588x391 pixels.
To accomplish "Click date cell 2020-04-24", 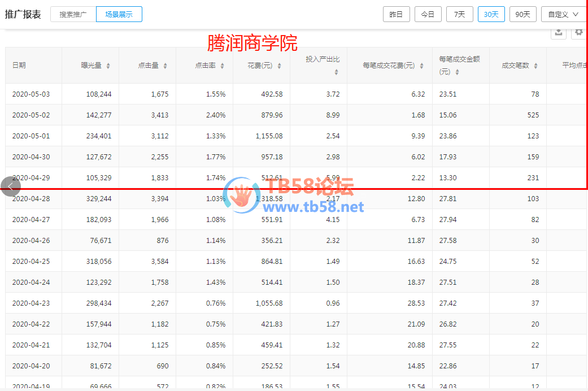I will coord(31,282).
